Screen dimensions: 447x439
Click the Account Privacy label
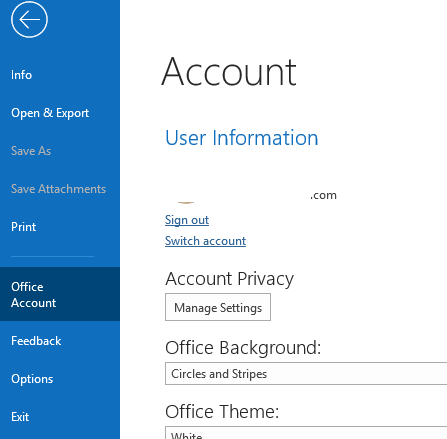230,279
